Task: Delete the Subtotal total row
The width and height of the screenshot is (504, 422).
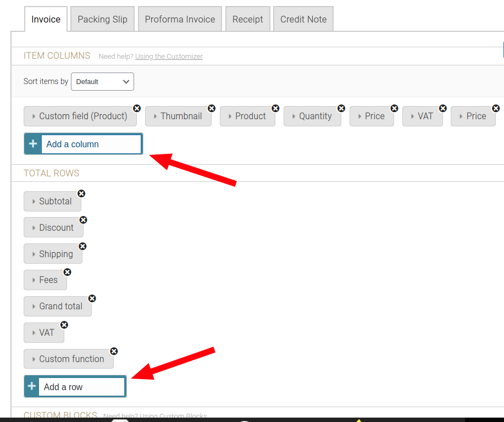Action: 81,193
